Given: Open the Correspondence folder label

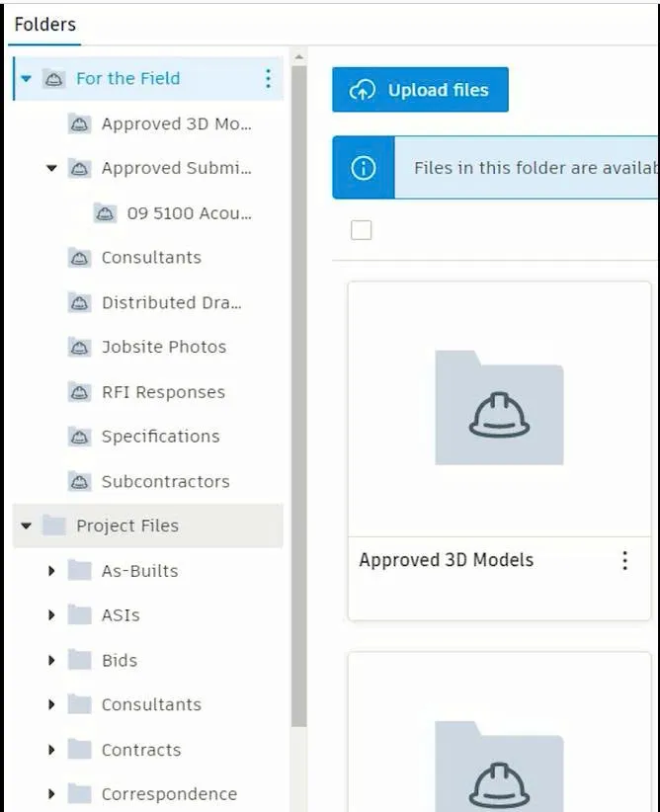Looking at the screenshot, I should [169, 794].
